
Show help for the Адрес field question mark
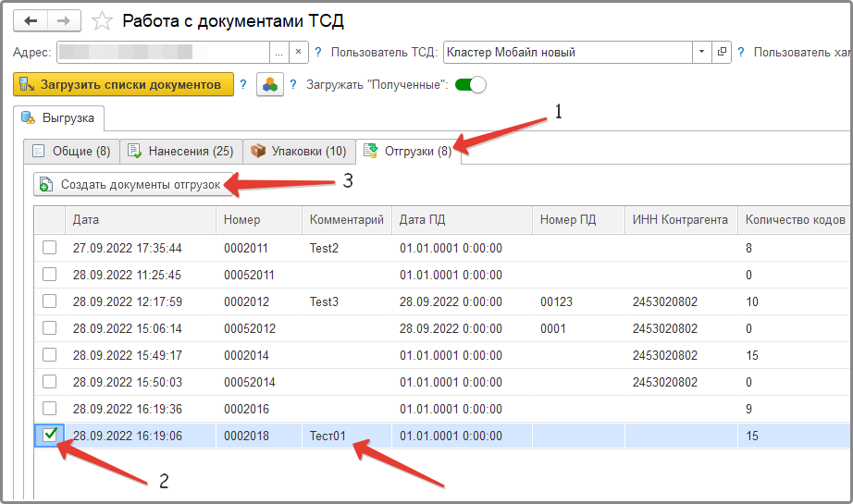(x=318, y=52)
